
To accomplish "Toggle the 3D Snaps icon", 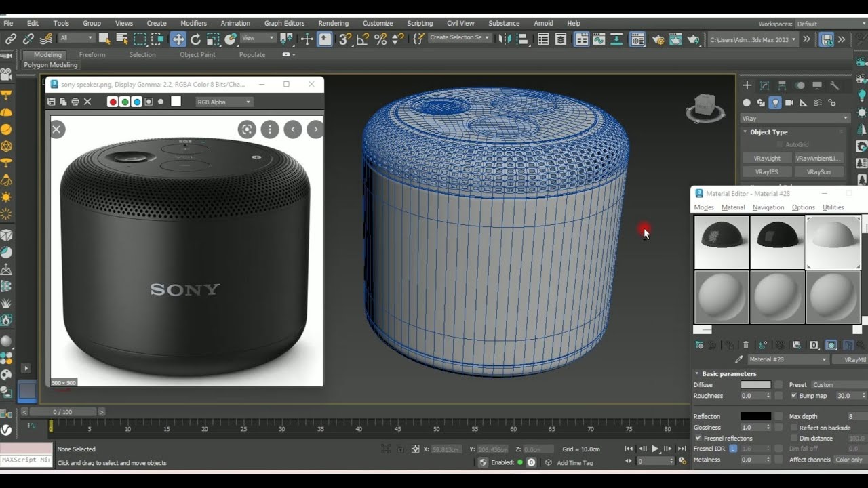I will pos(345,39).
